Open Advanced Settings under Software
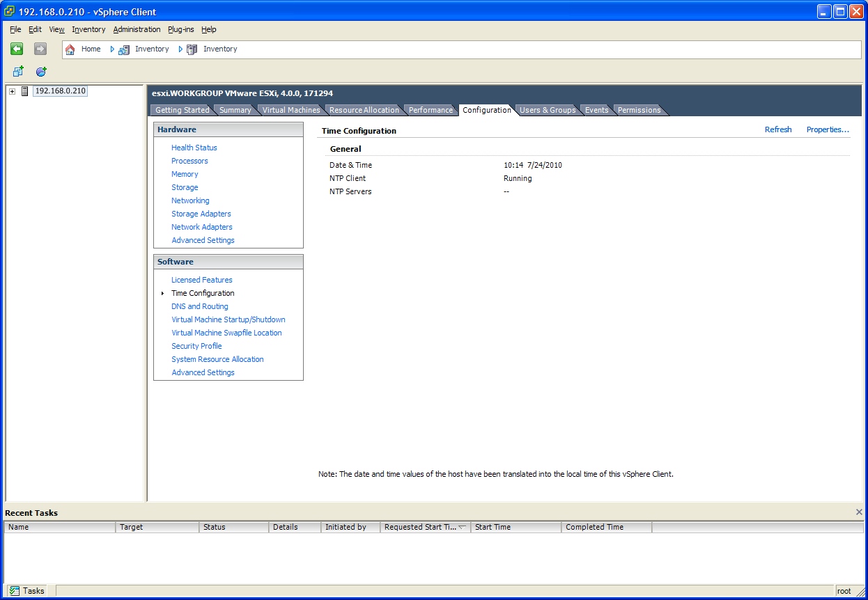 tap(203, 372)
